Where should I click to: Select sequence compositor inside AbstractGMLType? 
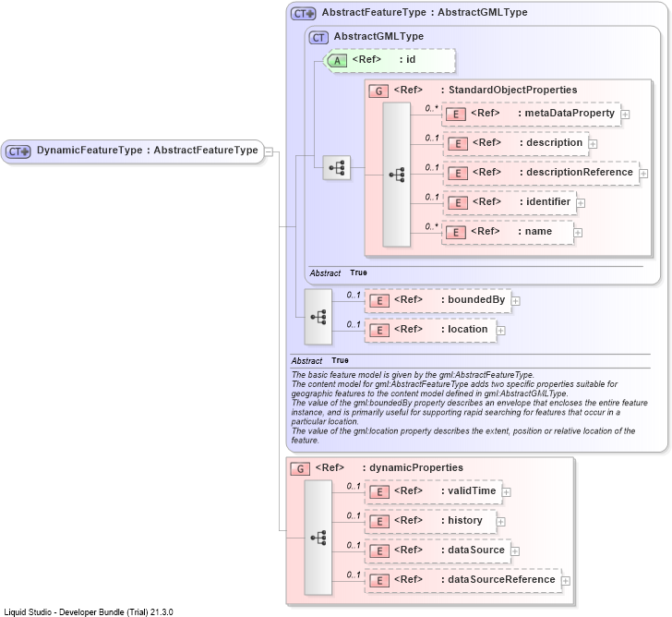pyautogui.click(x=336, y=168)
